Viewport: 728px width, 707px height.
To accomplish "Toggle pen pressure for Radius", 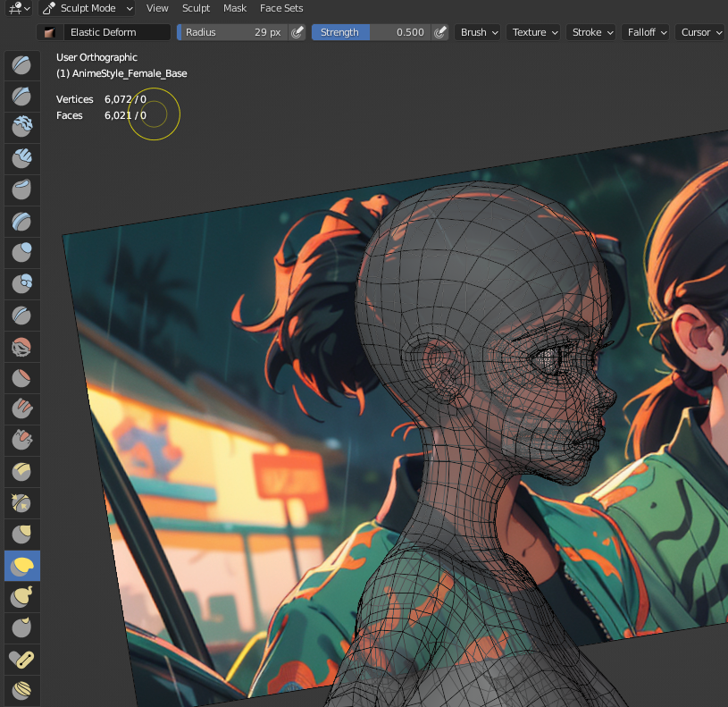I will pyautogui.click(x=297, y=32).
